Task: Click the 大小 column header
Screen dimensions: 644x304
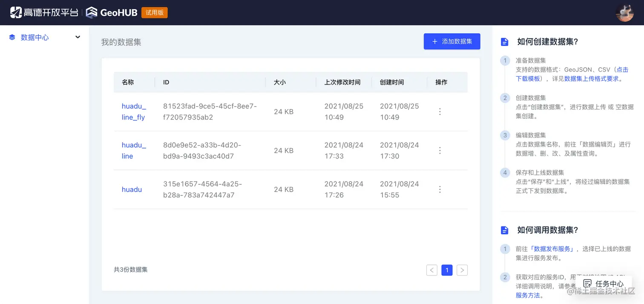Action: (280, 82)
